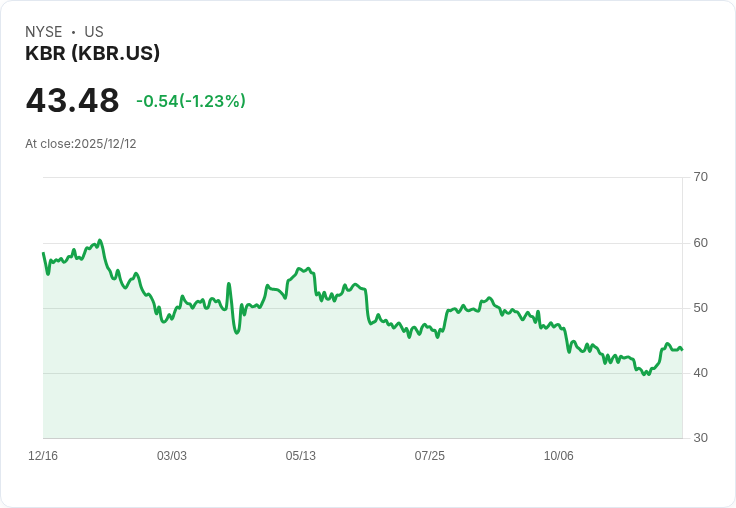Click the 30 price axis label
This screenshot has height=508, width=736.
pos(700,438)
